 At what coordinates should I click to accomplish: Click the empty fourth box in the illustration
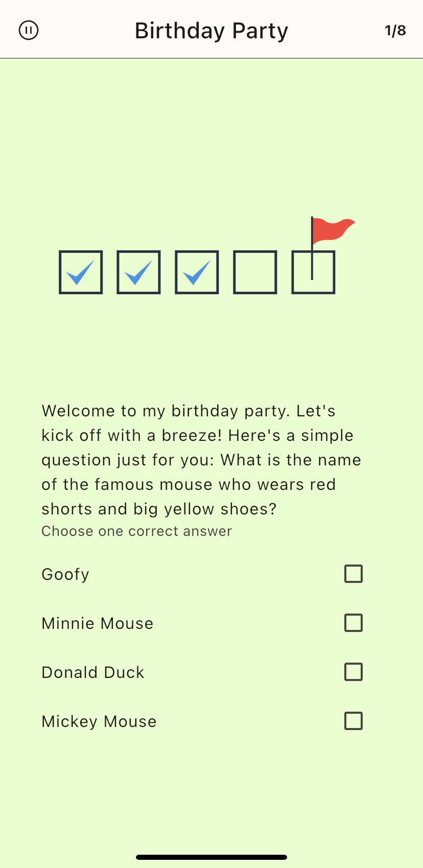255,272
